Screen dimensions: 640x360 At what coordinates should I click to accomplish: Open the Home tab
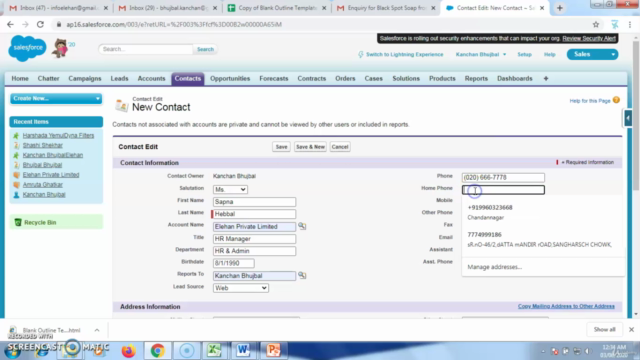(x=20, y=78)
